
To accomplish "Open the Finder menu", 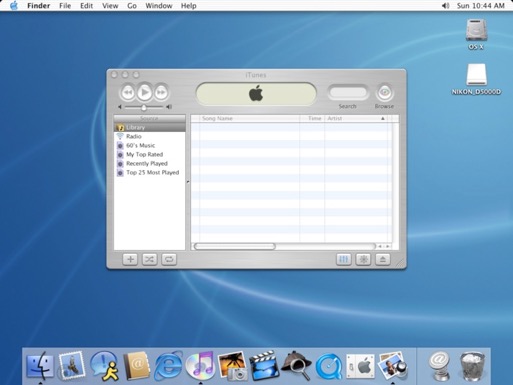I will pyautogui.click(x=38, y=6).
